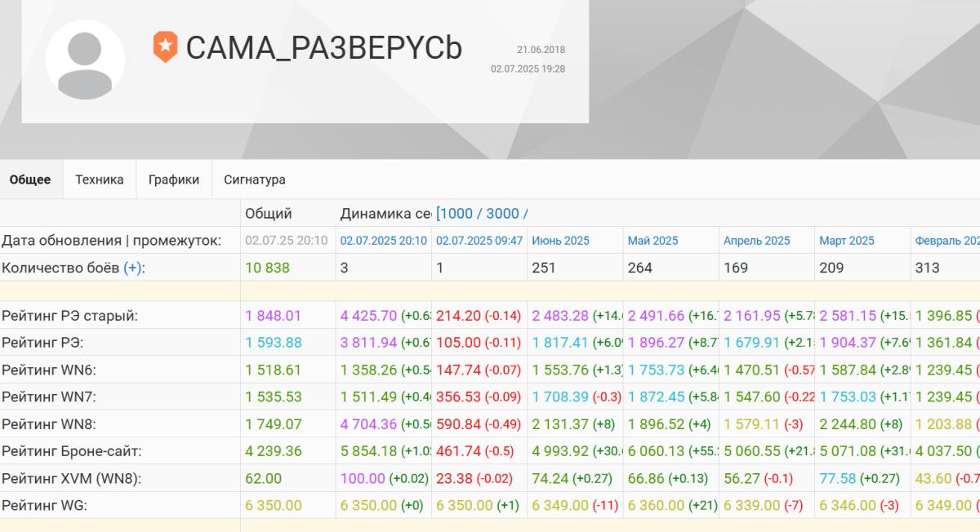Click the player name САМА_РАЗВЕРУСЬ
This screenshot has width=980, height=532.
pos(323,48)
